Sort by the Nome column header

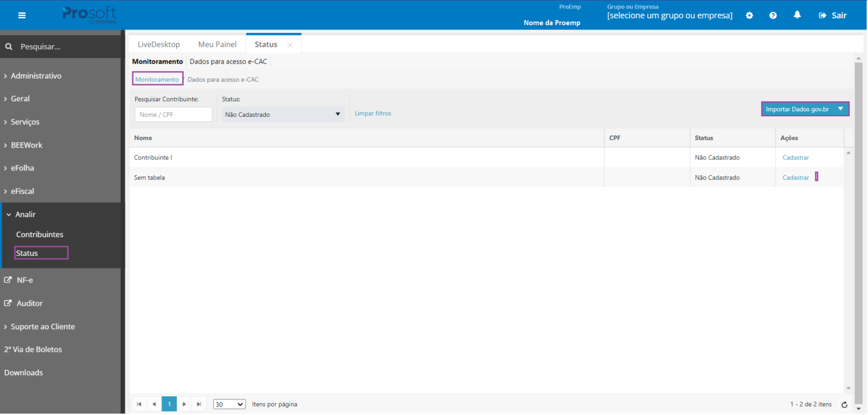click(366, 138)
